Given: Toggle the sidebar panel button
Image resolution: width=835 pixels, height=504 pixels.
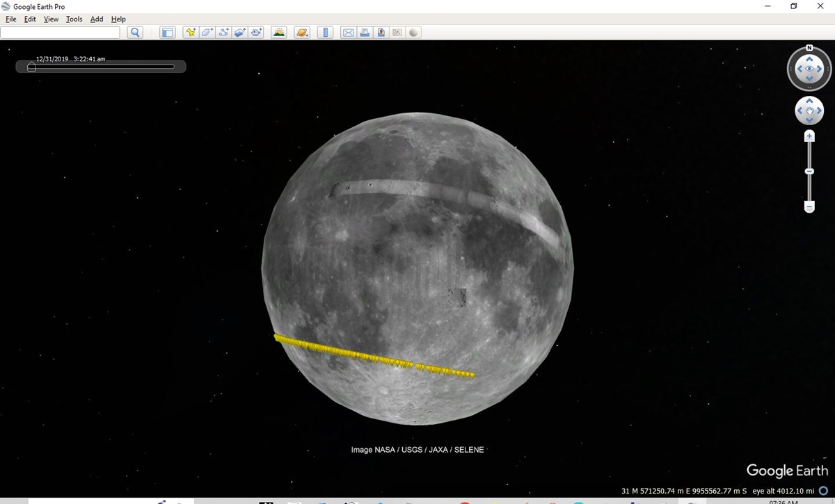Looking at the screenshot, I should pyautogui.click(x=167, y=32).
